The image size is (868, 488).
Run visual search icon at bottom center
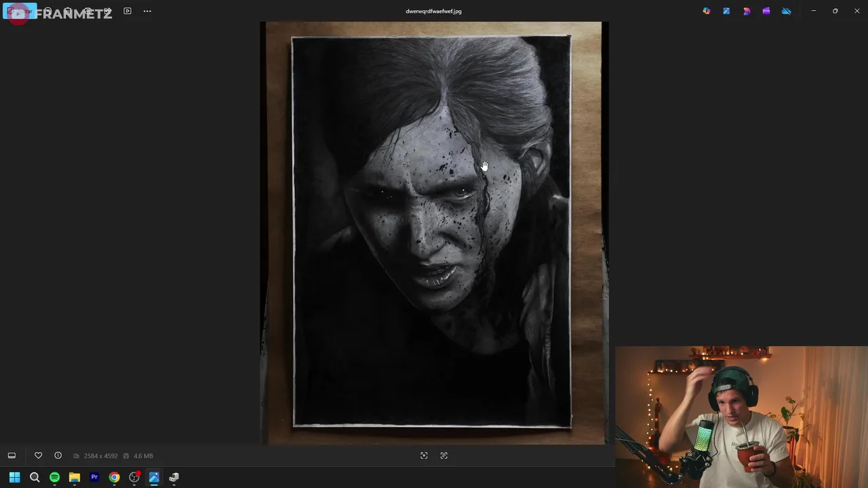pyautogui.click(x=424, y=455)
